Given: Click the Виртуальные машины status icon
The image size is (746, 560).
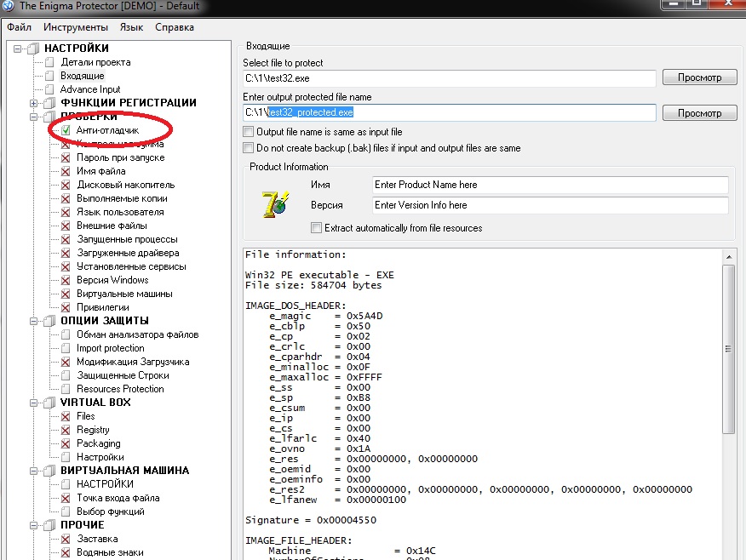Looking at the screenshot, I should click(66, 294).
